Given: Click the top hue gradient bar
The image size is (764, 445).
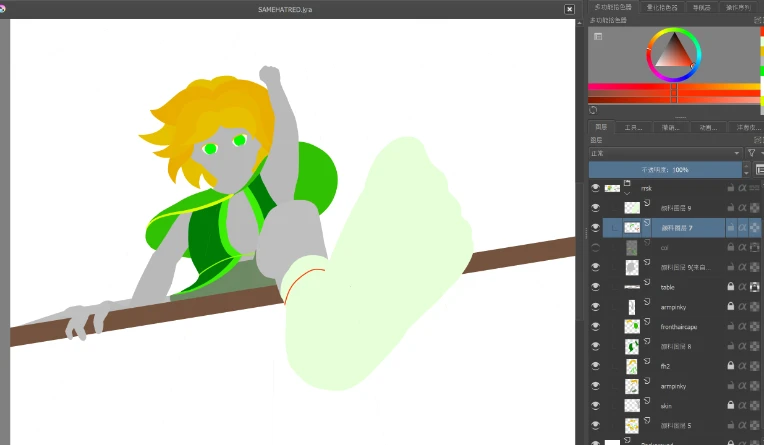Looking at the screenshot, I should click(674, 86).
